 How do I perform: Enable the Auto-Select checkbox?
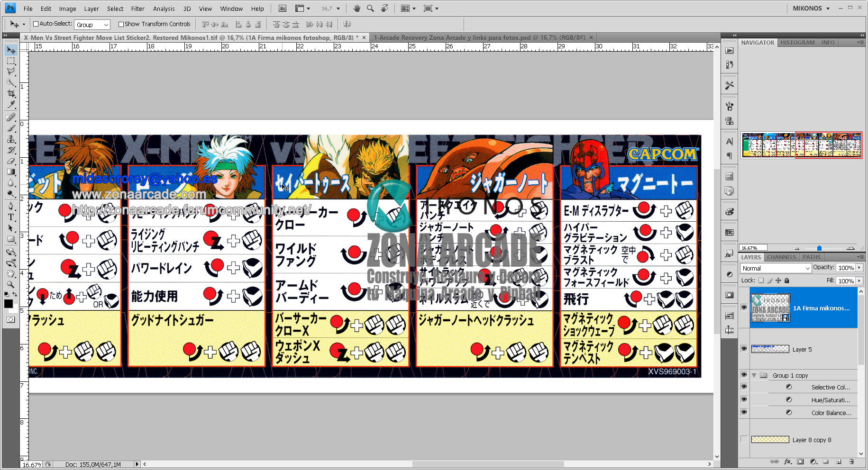35,24
